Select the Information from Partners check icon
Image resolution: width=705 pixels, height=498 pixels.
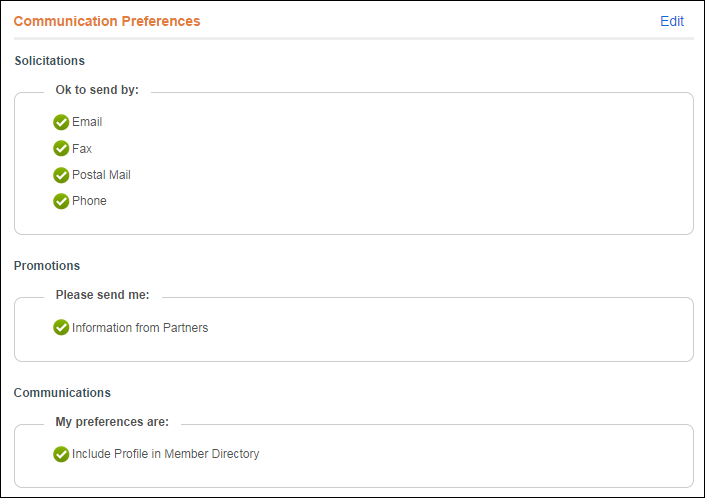61,328
